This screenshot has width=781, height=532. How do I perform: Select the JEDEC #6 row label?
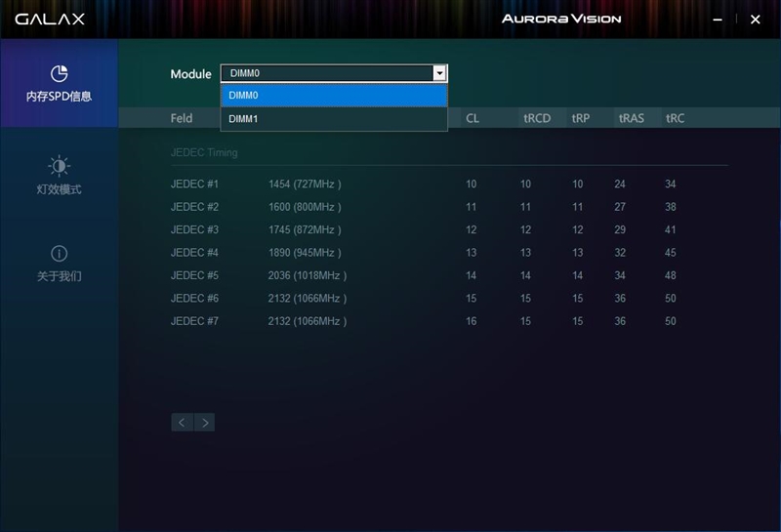[x=194, y=299]
